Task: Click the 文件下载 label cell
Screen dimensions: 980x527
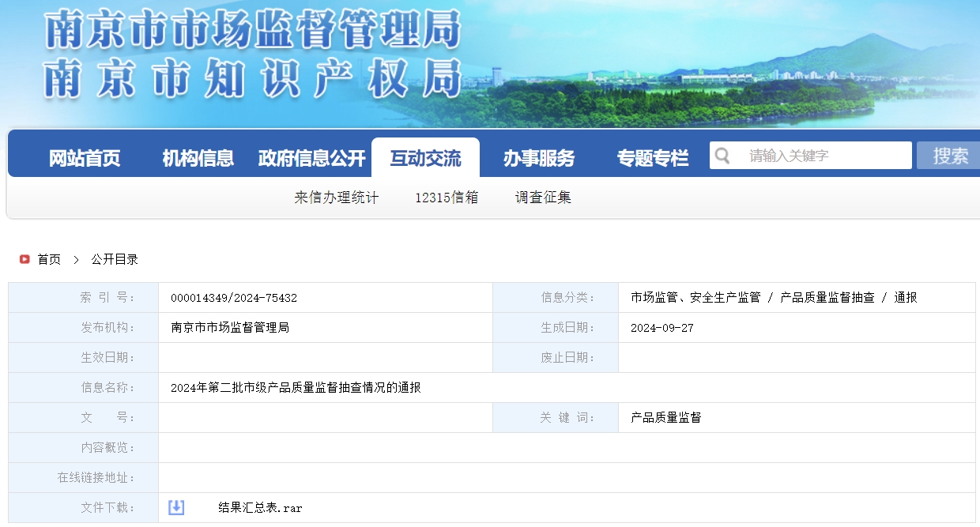Action: 84,508
